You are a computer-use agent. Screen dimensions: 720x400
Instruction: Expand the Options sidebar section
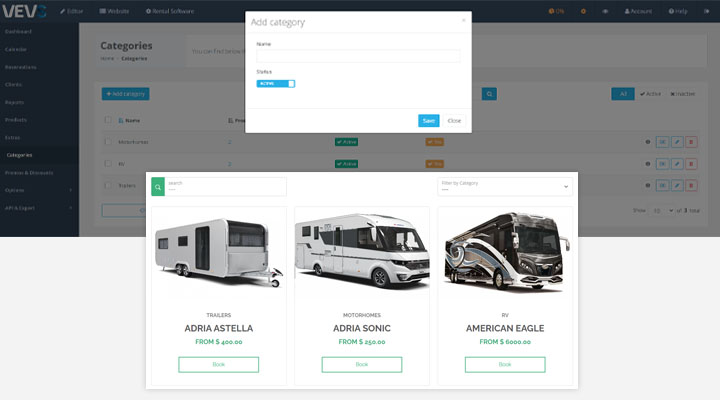point(39,190)
